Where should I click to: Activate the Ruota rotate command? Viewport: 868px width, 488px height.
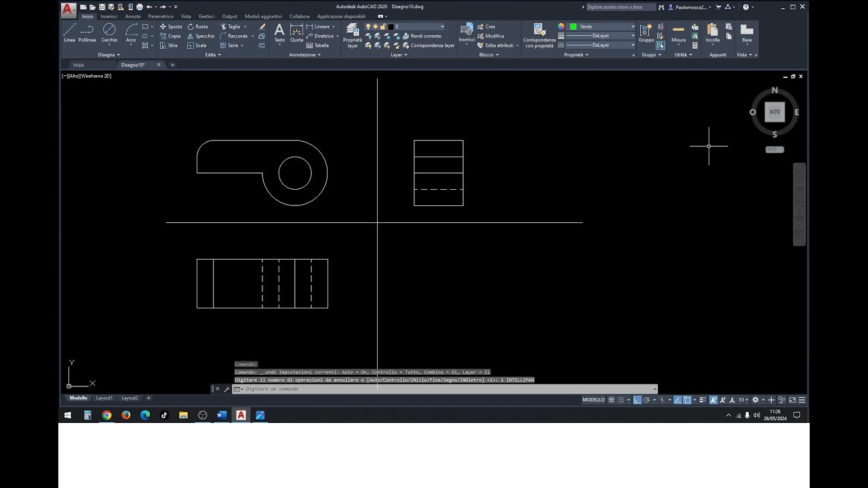pyautogui.click(x=197, y=26)
